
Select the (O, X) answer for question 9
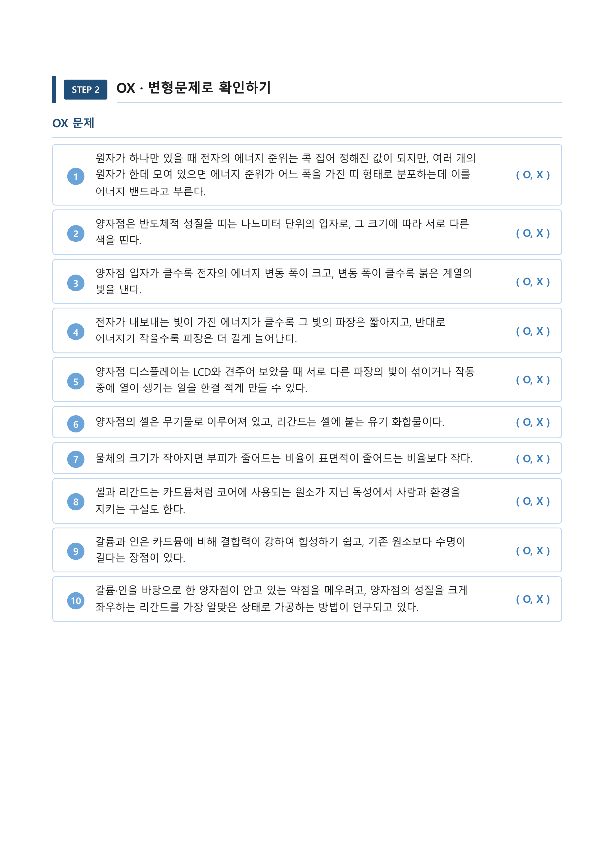click(533, 551)
